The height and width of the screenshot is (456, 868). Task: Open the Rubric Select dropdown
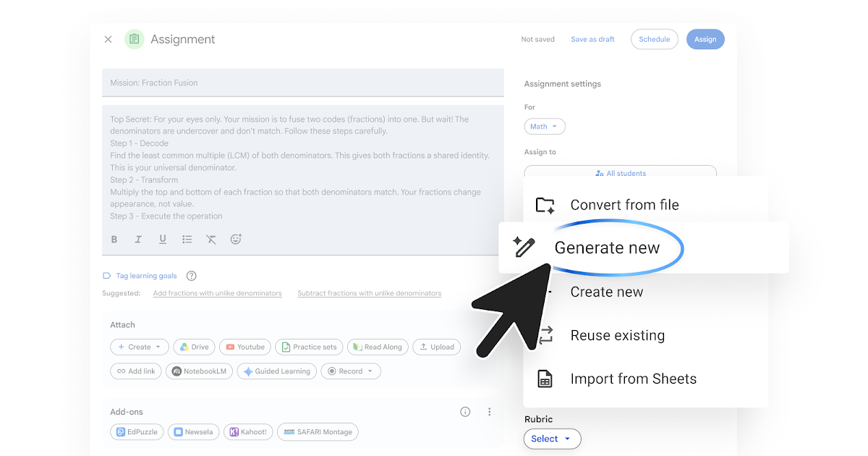tap(552, 439)
